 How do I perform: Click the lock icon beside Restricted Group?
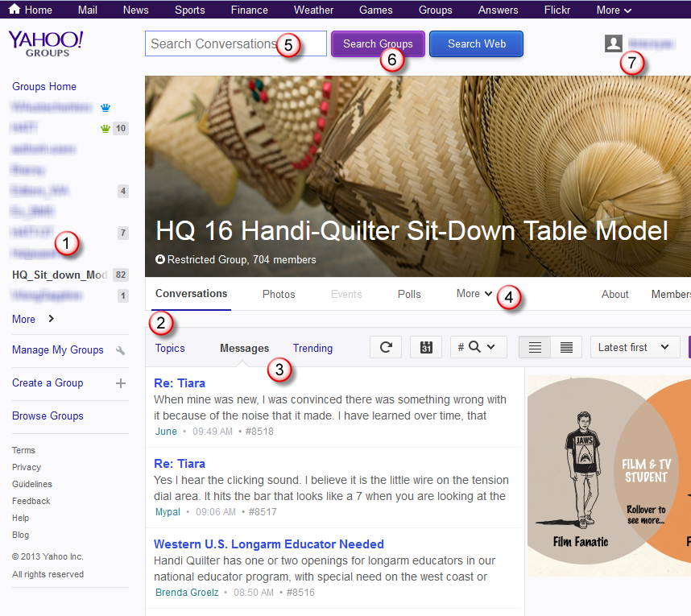[x=160, y=259]
